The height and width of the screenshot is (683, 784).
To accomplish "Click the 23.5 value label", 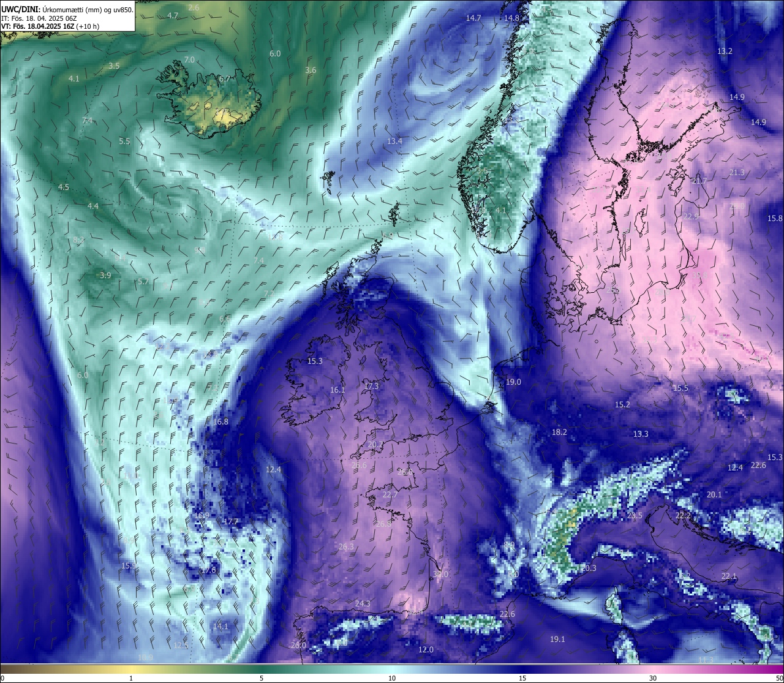I will pos(635,516).
